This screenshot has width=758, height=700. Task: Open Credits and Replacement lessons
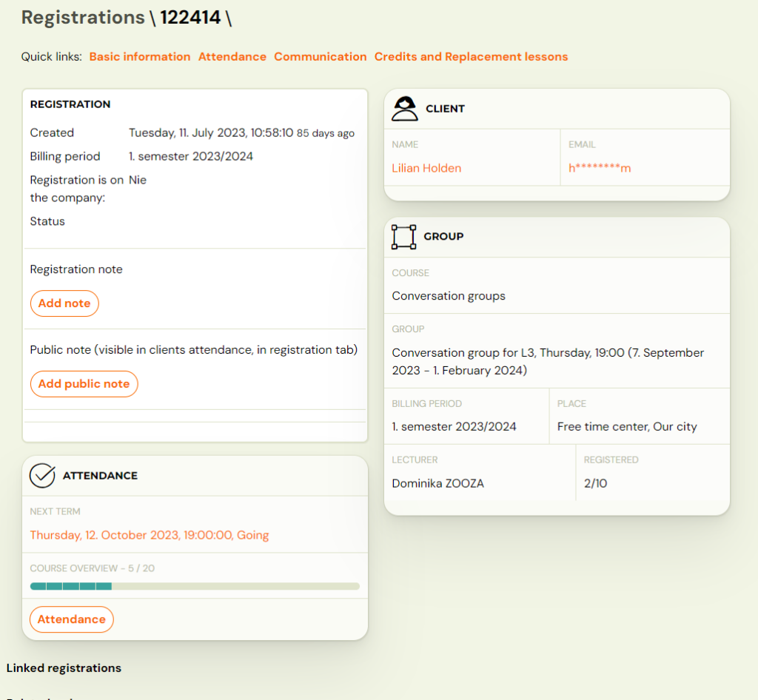[x=471, y=56]
